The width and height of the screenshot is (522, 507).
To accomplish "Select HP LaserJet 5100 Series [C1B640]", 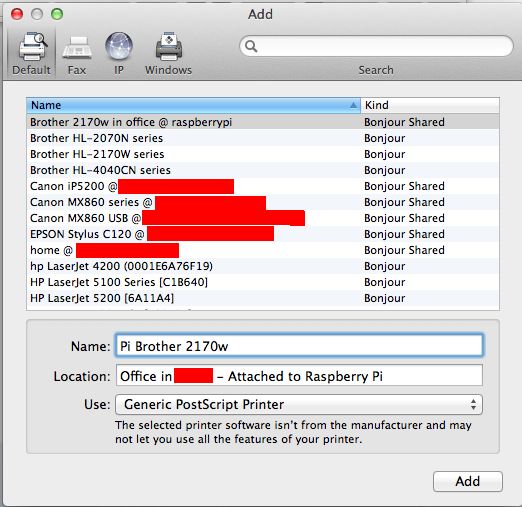I will 263,282.
